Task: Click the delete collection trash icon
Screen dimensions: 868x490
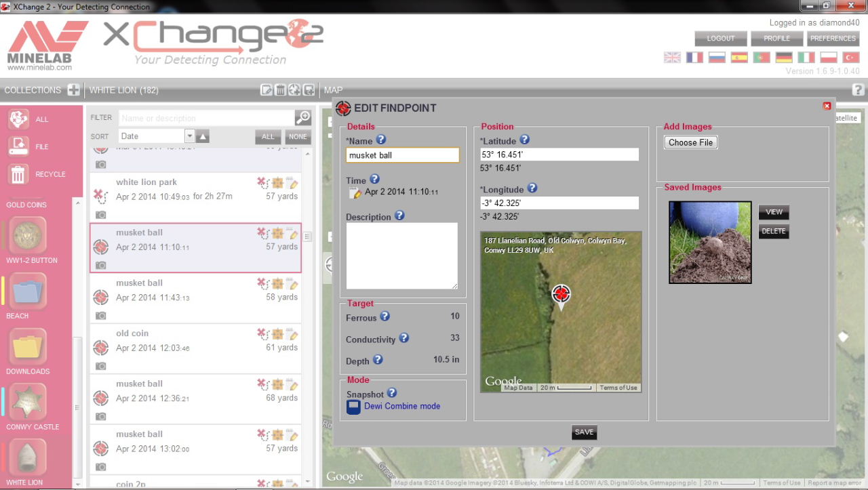Action: click(280, 90)
